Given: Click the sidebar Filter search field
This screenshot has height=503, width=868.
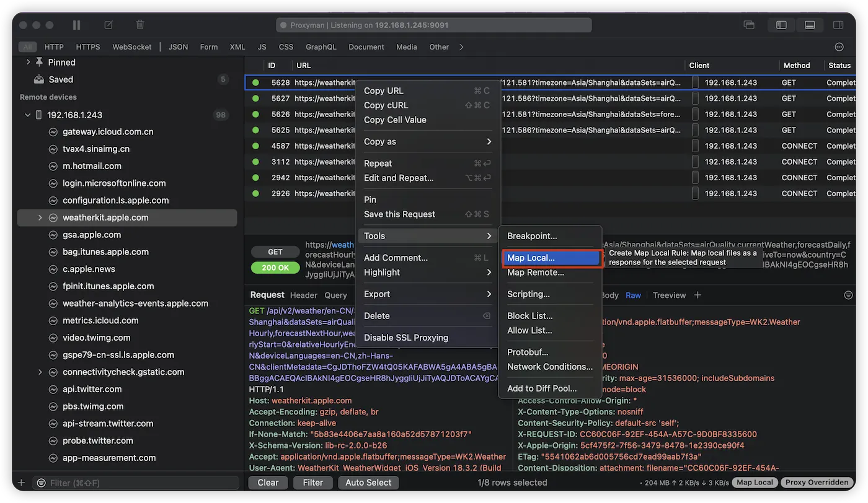Looking at the screenshot, I should click(x=136, y=483).
